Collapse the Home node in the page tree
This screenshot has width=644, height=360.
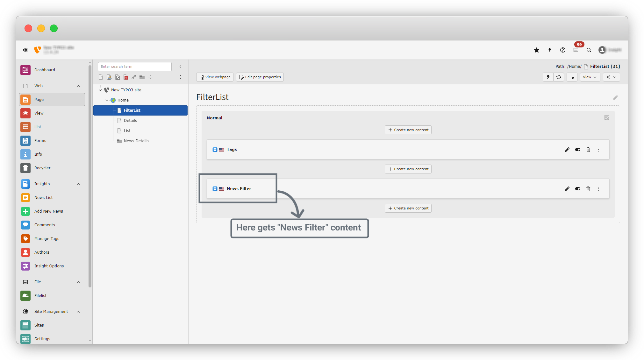click(107, 100)
